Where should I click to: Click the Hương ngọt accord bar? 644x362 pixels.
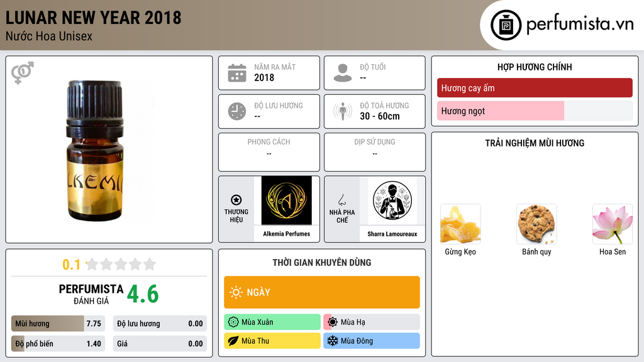(x=535, y=111)
